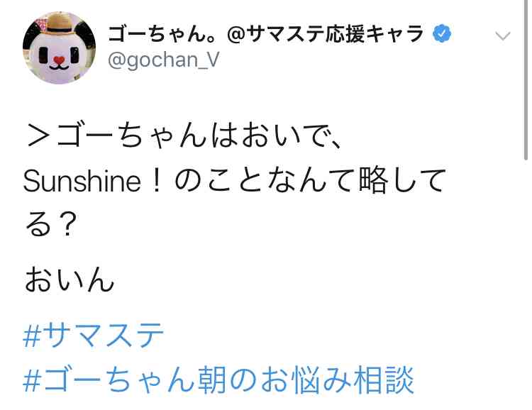Click the reply text おいん
Viewport: 532px width, 410px height.
point(70,279)
